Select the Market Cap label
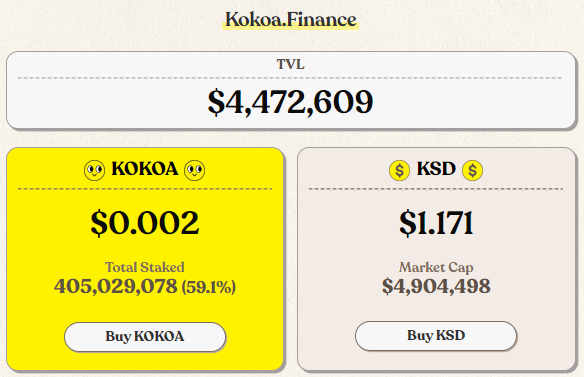584x377 pixels. coord(436,267)
